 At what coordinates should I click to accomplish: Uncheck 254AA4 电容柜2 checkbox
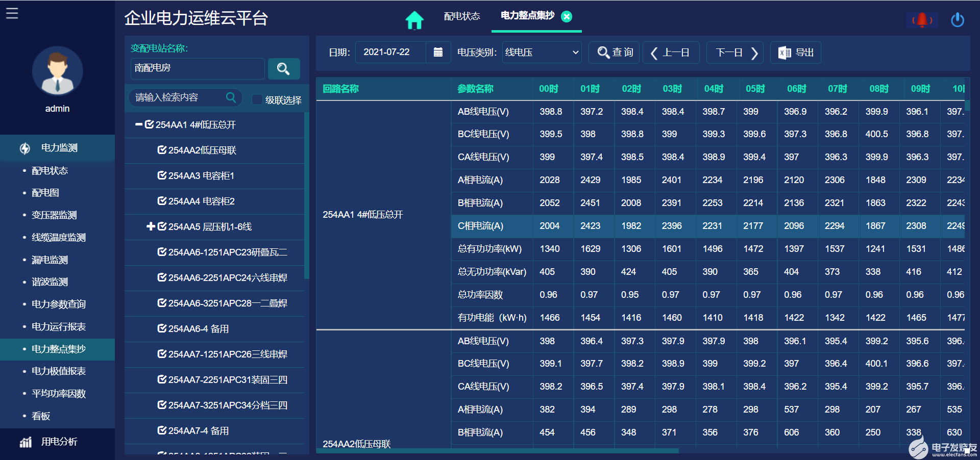pyautogui.click(x=162, y=201)
